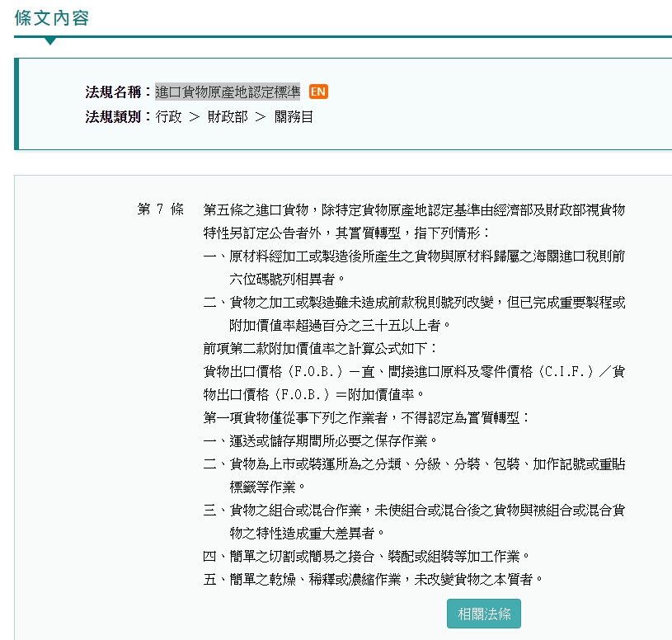Click the line 第一項貨物僅從事下列之作業者
Screen dimensions: 672x640
coord(366,417)
